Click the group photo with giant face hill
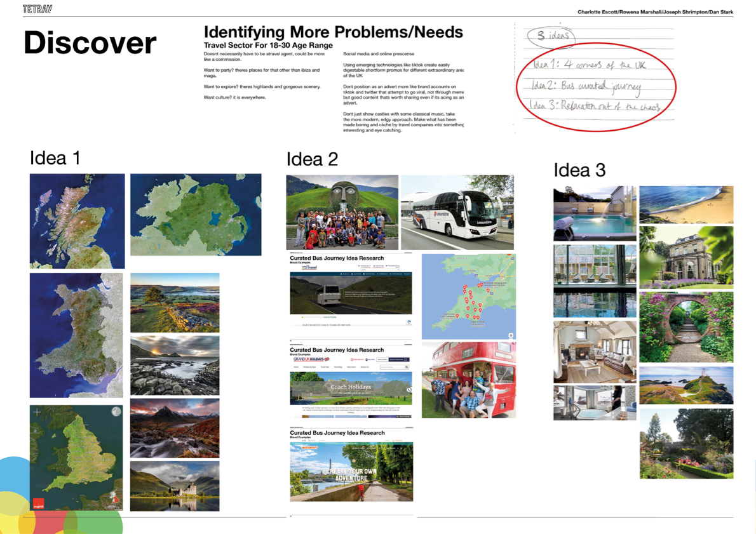 pyautogui.click(x=342, y=212)
